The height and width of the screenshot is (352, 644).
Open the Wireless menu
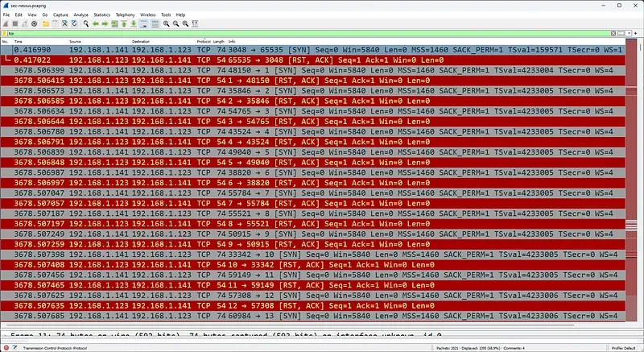[x=148, y=14]
